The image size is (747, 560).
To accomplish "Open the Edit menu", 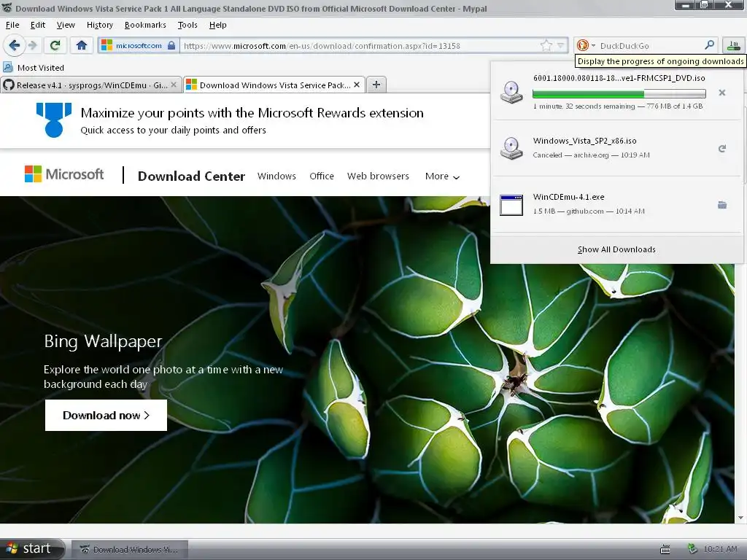I will [x=38, y=25].
